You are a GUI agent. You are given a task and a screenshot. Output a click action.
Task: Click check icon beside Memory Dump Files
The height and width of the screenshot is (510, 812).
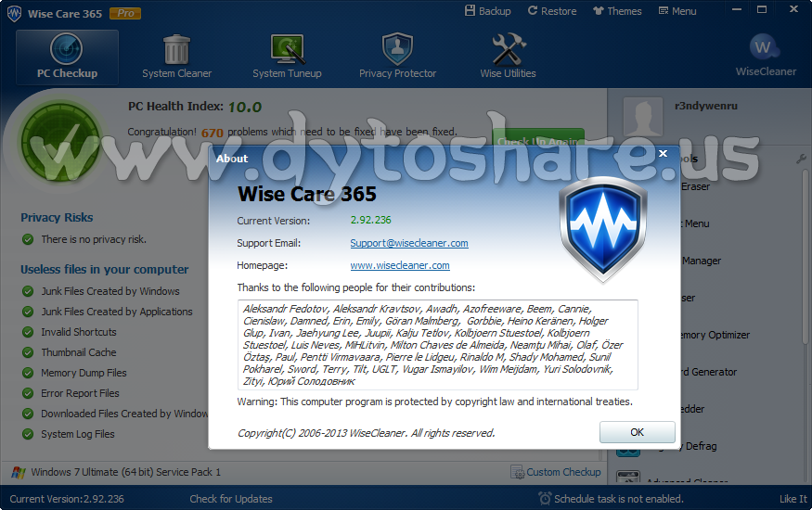click(x=28, y=373)
